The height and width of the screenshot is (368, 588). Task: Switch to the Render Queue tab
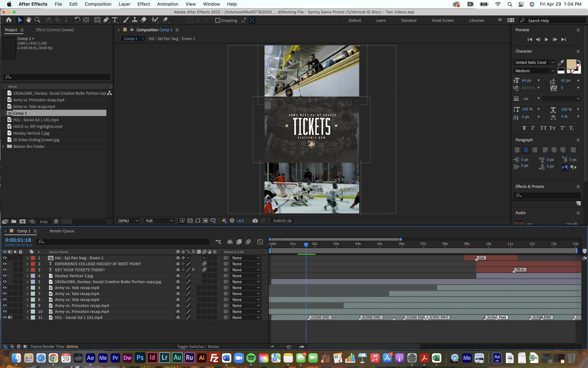62,231
